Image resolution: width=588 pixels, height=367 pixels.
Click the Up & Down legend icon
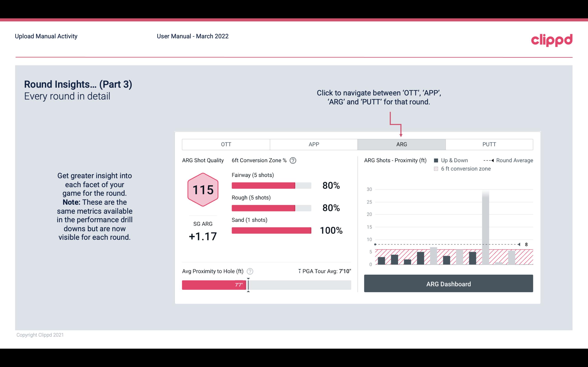(x=437, y=160)
